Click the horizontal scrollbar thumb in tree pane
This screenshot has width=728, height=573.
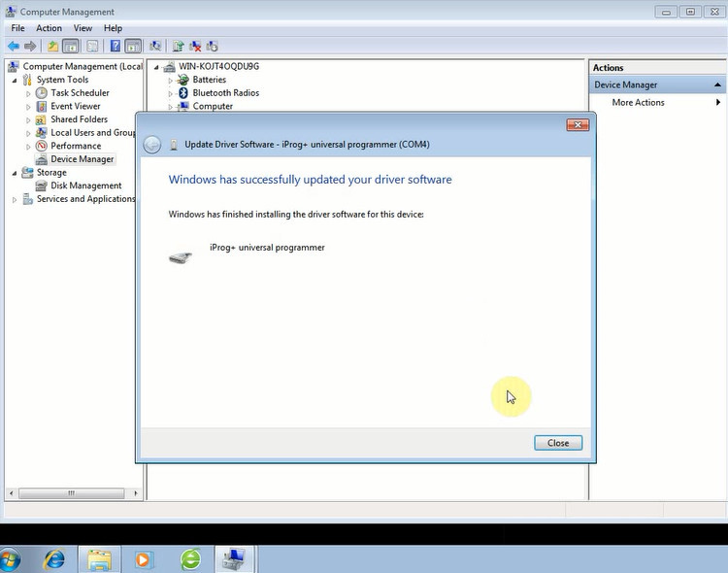(72, 493)
